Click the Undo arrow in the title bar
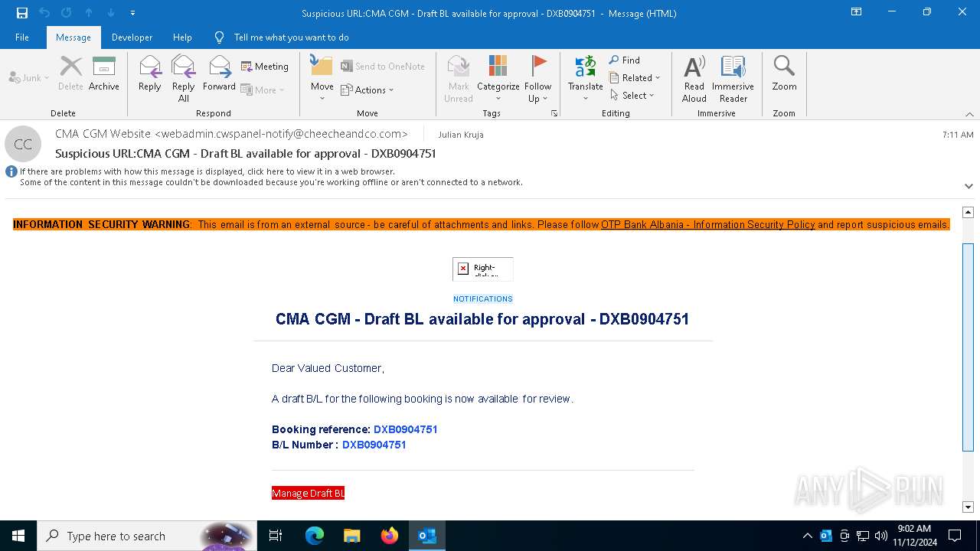 coord(44,13)
